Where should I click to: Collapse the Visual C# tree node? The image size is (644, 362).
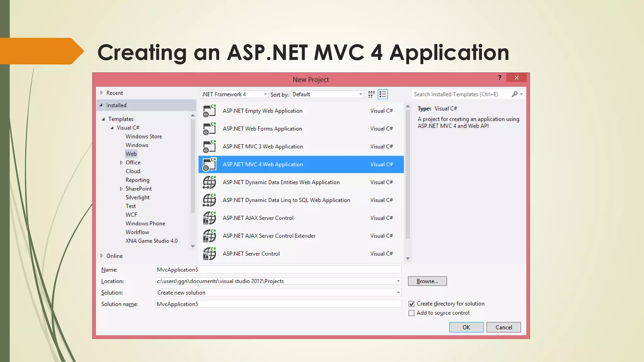[112, 128]
